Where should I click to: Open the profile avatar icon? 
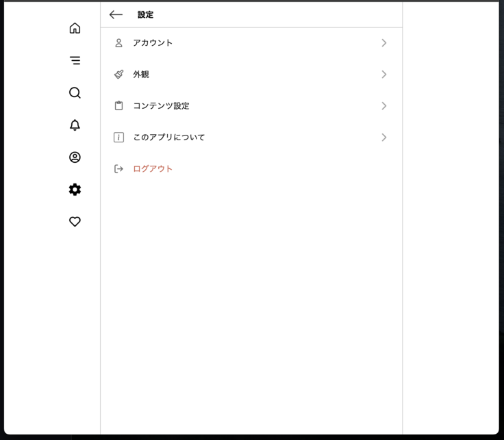coord(75,157)
